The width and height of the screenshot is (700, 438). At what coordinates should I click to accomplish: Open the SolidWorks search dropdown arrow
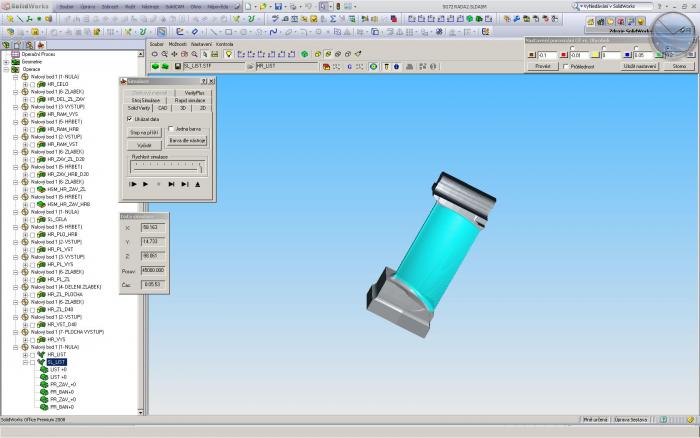(x=581, y=7)
